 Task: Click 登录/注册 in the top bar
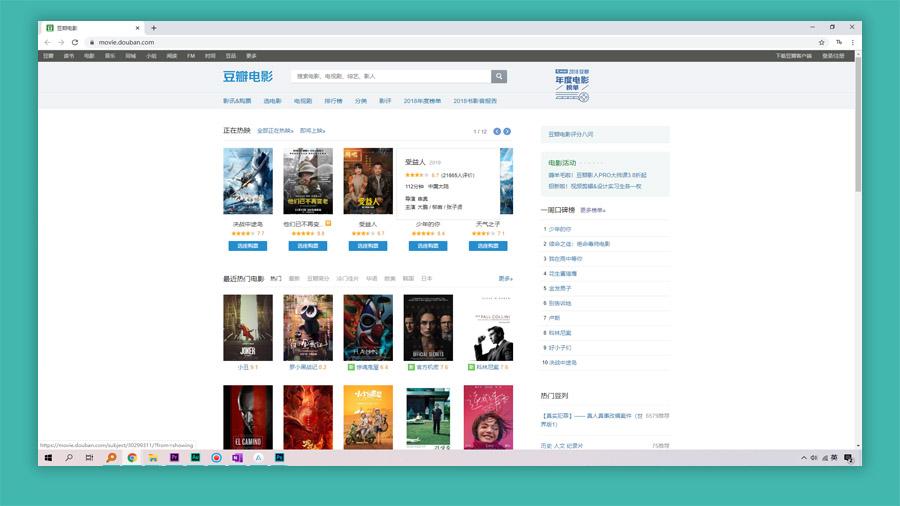(x=833, y=56)
